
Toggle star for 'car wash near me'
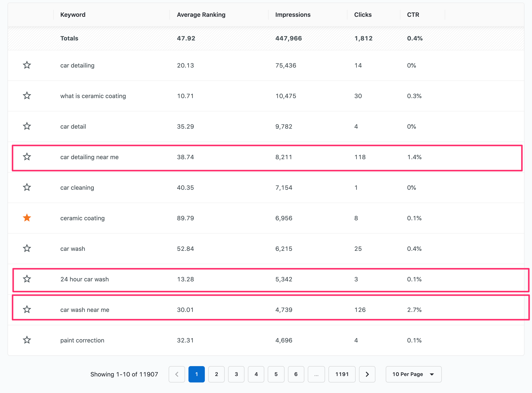27,310
